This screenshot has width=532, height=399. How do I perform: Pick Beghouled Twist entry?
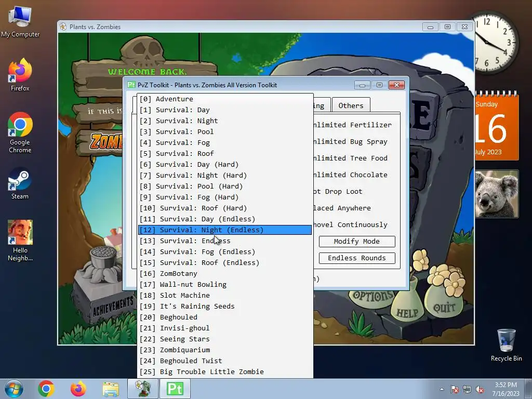(225, 361)
